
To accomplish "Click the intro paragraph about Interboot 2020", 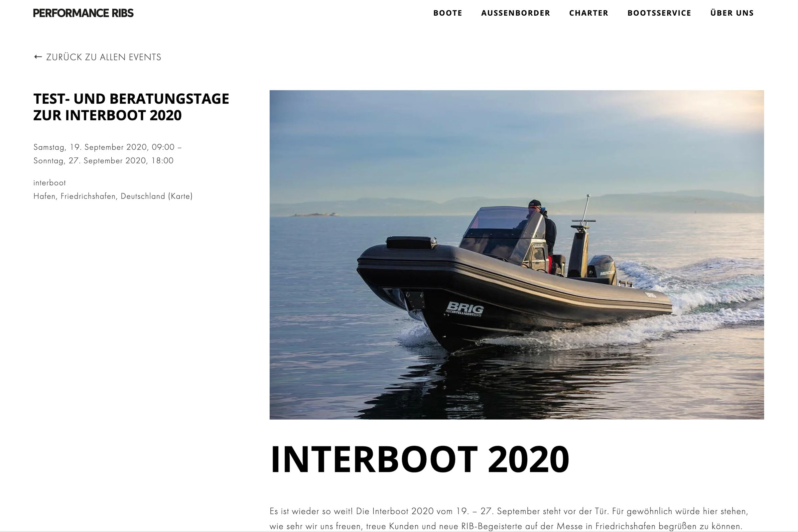I will point(509,519).
